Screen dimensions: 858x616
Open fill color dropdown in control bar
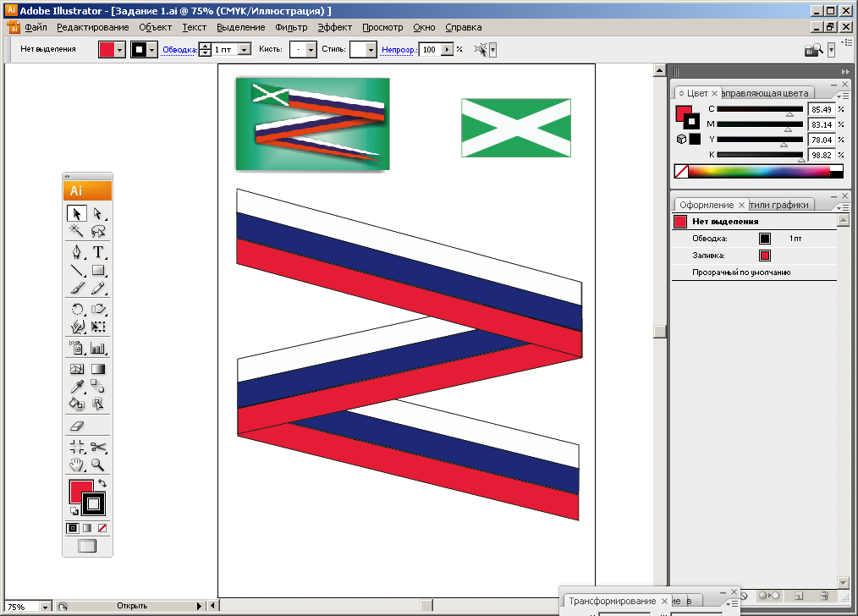[120, 50]
